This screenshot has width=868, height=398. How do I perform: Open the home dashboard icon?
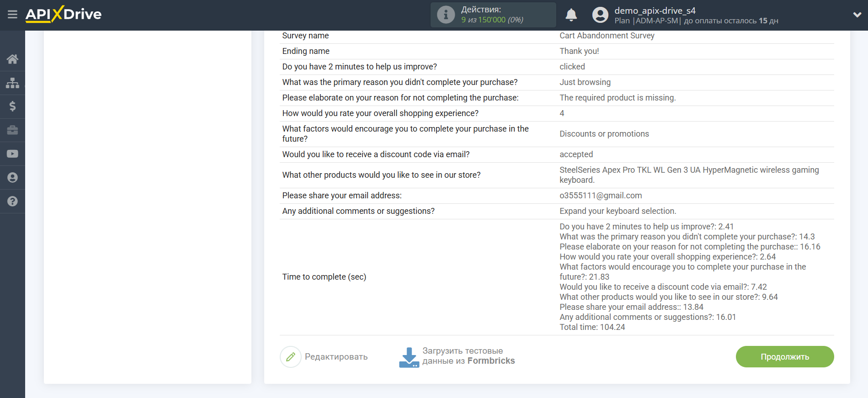(12, 59)
